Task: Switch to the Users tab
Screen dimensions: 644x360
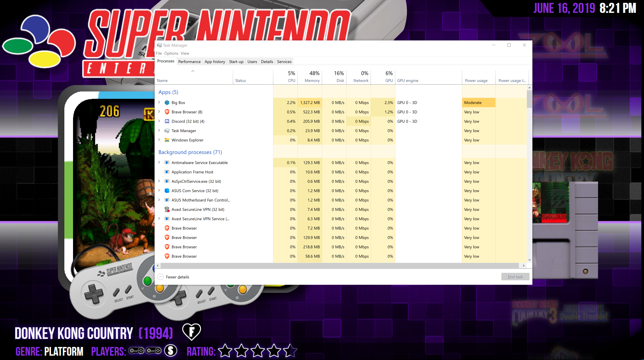Action: [252, 62]
